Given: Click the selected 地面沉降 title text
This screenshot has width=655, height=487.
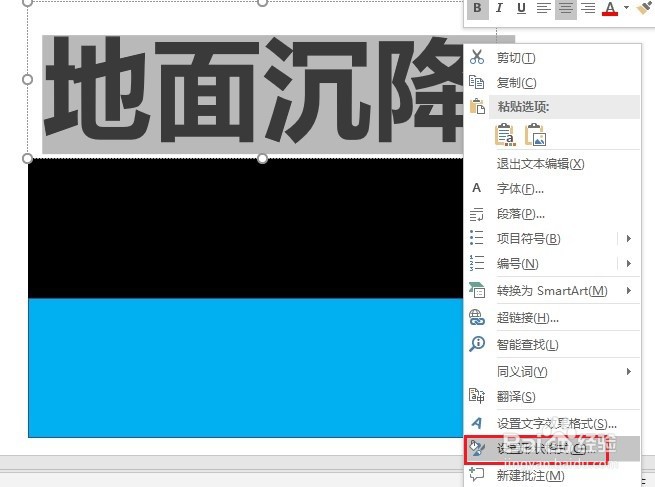Looking at the screenshot, I should 253,91.
